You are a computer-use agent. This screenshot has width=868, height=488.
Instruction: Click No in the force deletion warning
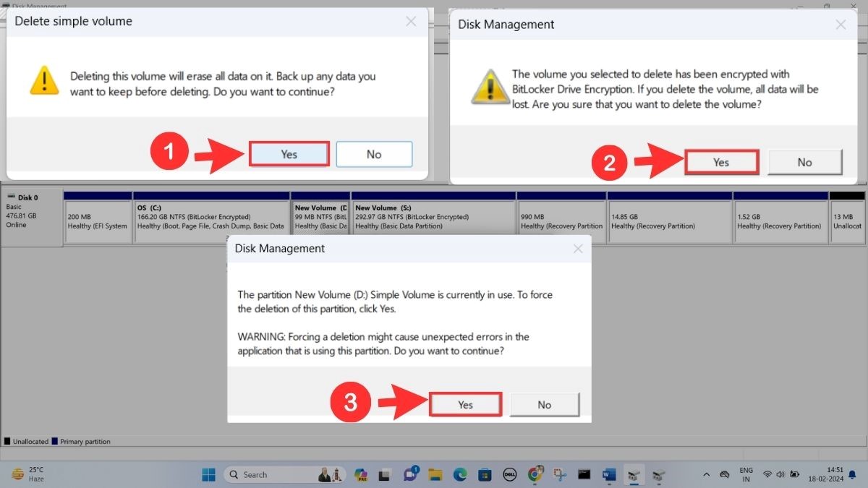(x=544, y=405)
